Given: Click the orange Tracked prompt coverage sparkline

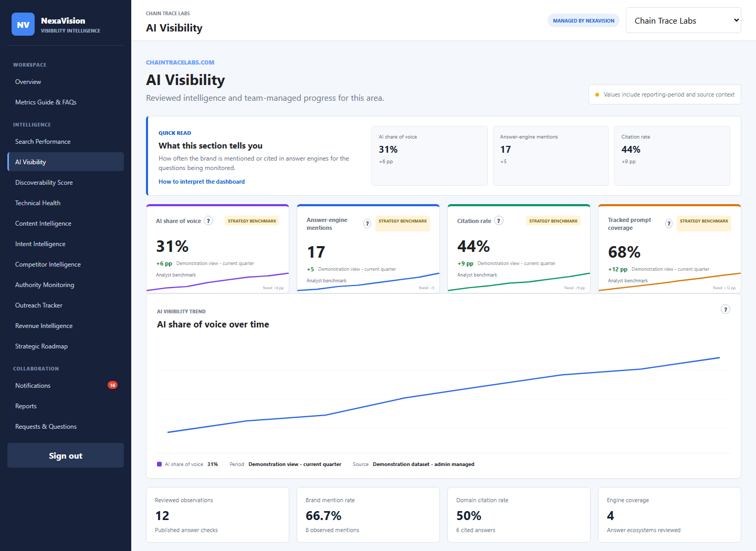Looking at the screenshot, I should [x=669, y=282].
